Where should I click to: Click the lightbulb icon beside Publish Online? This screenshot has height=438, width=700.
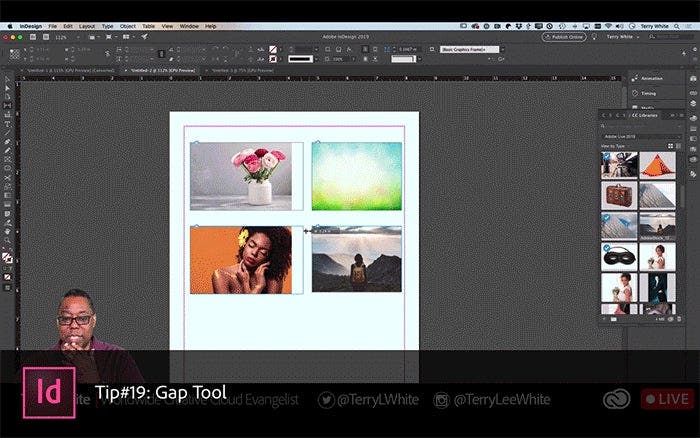[x=595, y=36]
